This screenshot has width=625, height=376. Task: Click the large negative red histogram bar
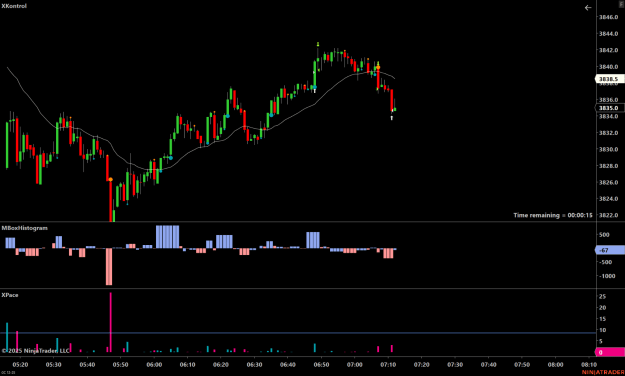point(109,267)
